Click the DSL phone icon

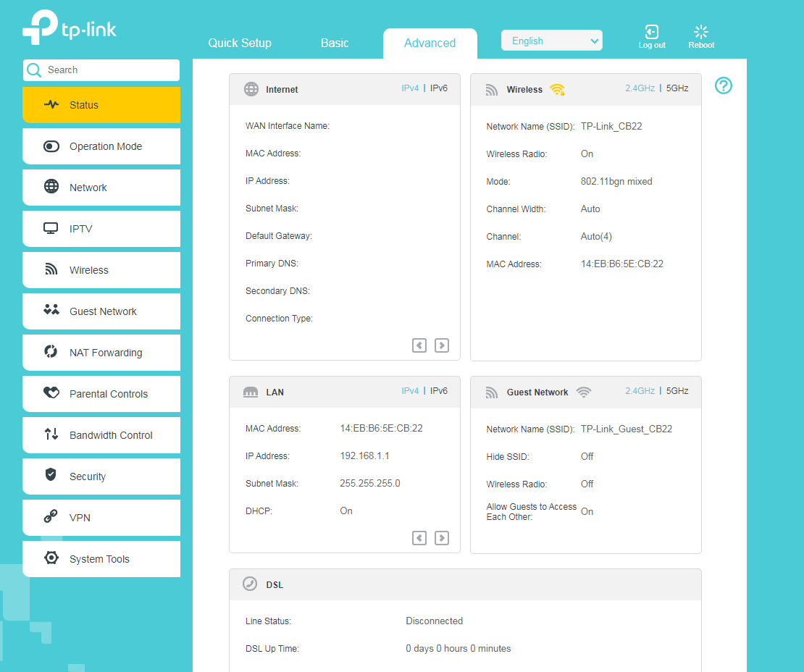(x=250, y=584)
